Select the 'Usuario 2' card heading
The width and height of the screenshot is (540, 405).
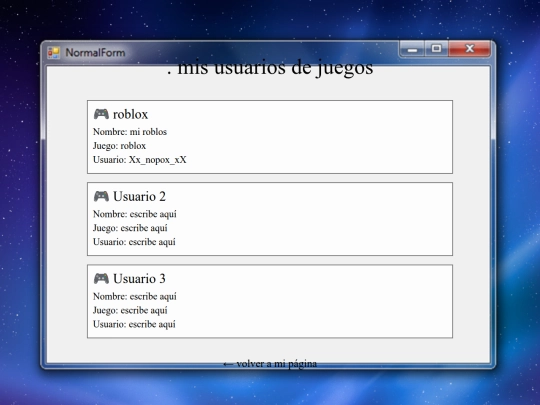pyautogui.click(x=139, y=196)
